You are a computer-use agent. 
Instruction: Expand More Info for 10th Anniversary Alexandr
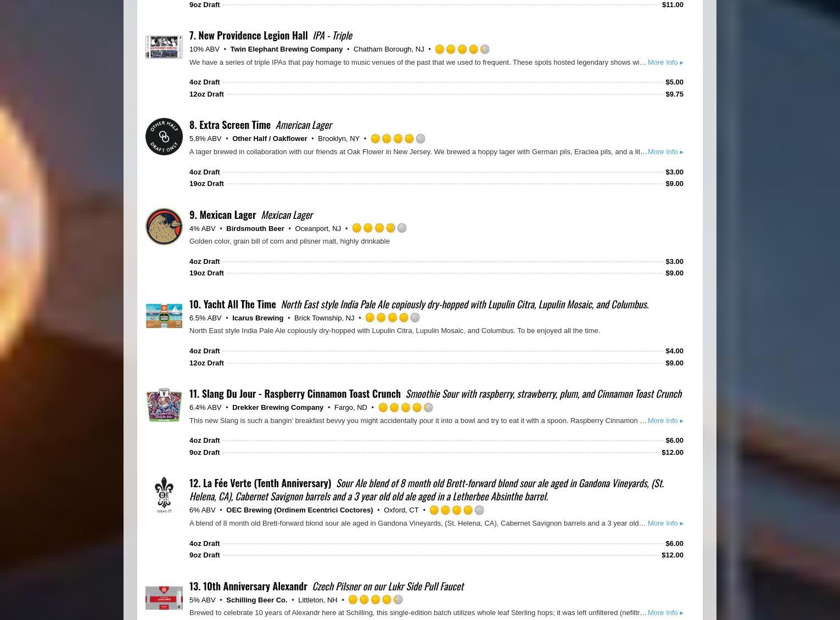point(665,612)
